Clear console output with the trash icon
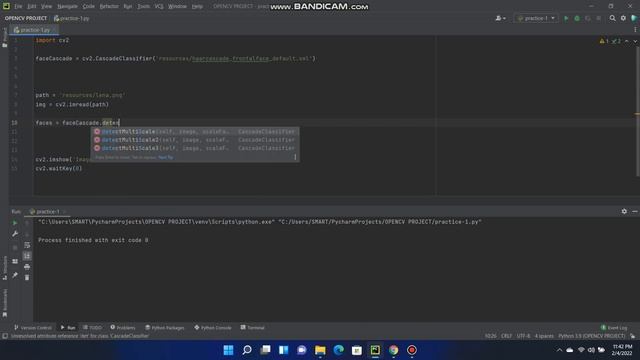 27,278
